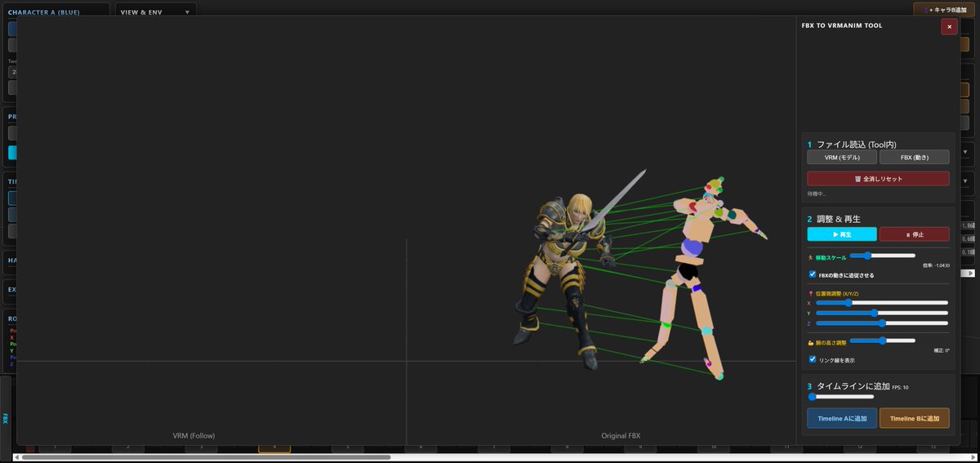Image resolution: width=980 pixels, height=463 pixels.
Task: Click the Timeline Aに追加 button
Action: (842, 418)
